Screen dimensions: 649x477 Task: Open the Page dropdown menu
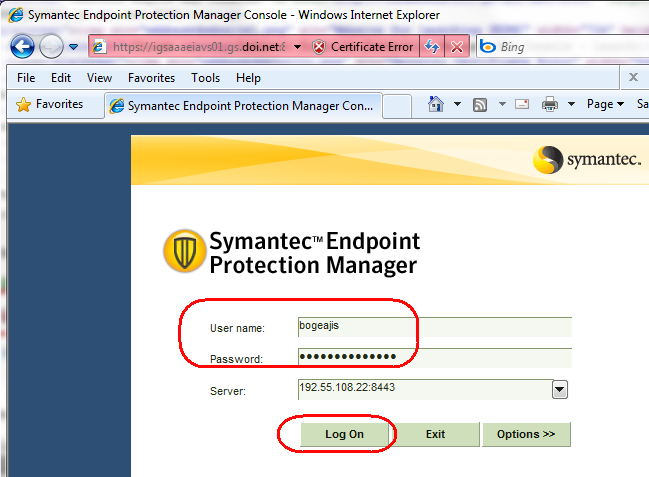605,104
